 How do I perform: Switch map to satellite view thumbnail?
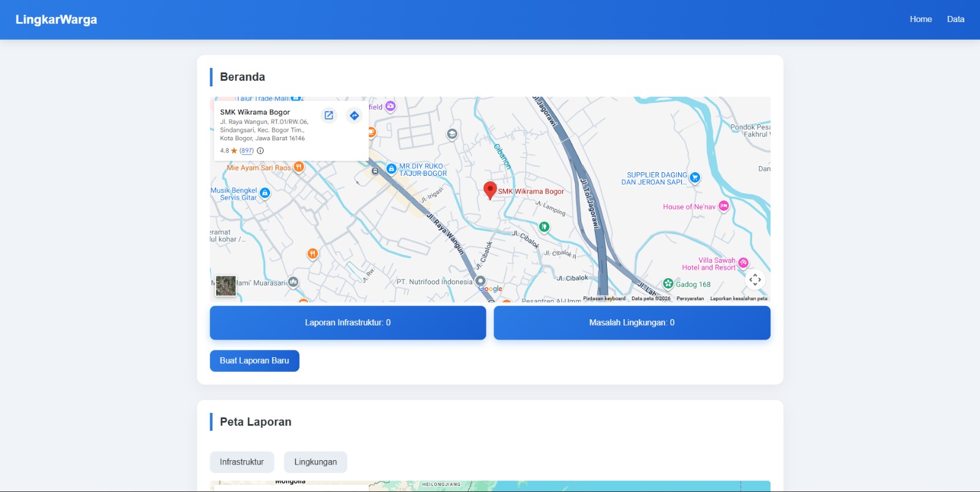[x=226, y=286]
